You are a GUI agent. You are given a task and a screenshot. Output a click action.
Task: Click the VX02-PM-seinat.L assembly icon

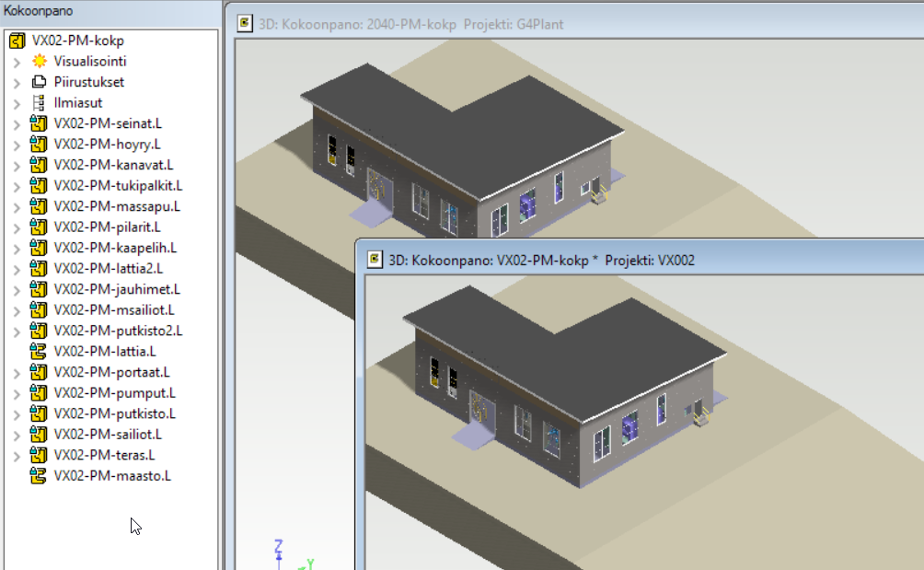click(x=39, y=123)
